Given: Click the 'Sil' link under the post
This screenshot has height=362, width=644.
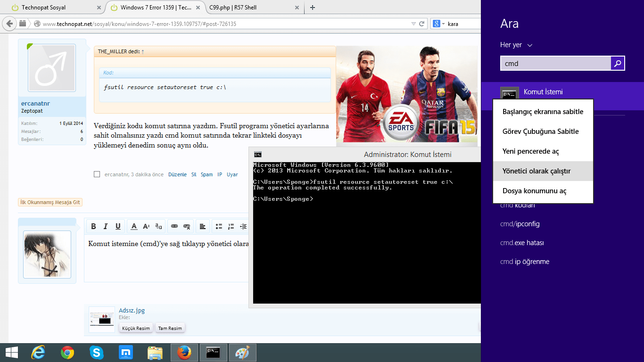Looking at the screenshot, I should click(194, 174).
